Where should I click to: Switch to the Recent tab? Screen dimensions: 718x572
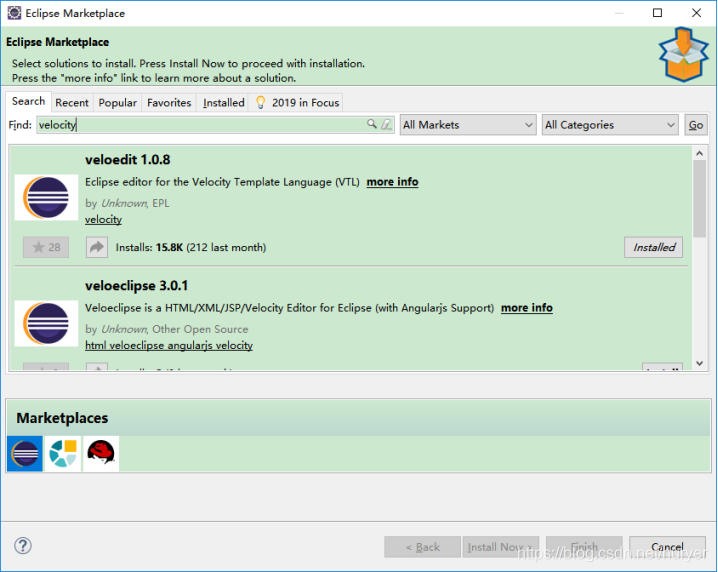point(72,103)
